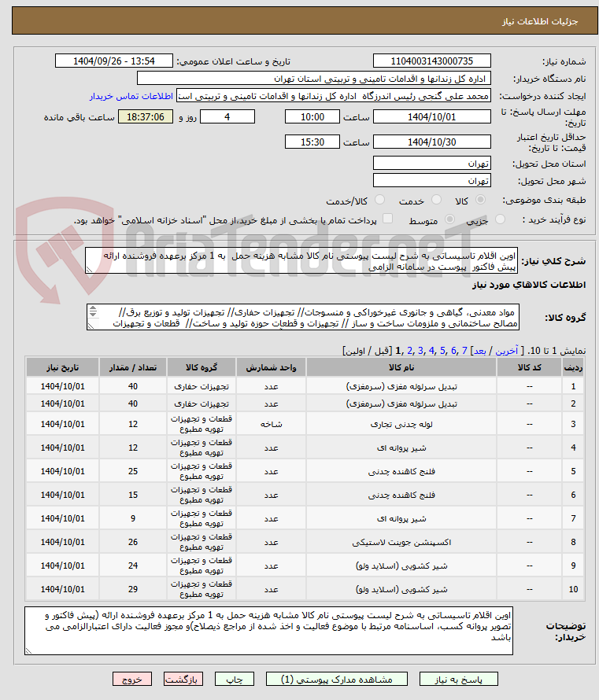Click the شاخه unit cell in row 3

pyautogui.click(x=271, y=424)
